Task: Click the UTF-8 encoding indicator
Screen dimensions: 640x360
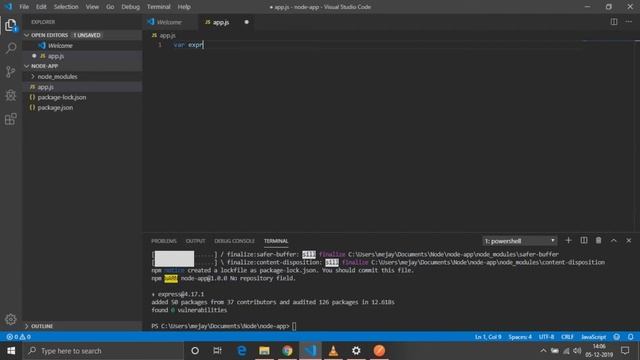Action: pyautogui.click(x=546, y=337)
